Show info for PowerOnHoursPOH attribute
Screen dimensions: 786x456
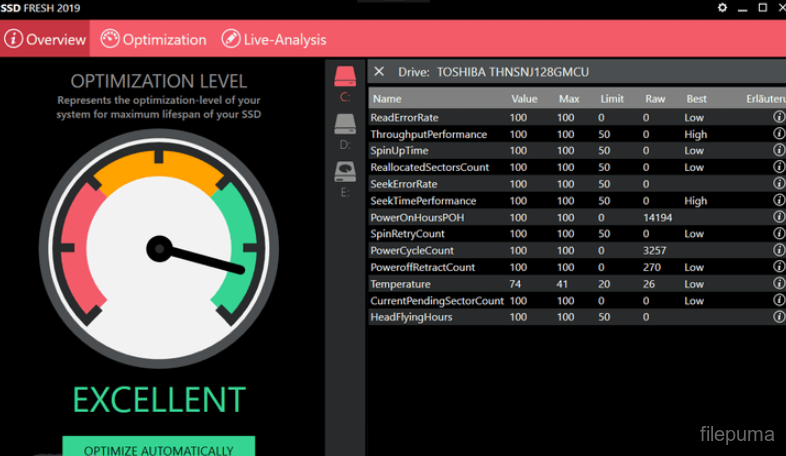(778, 217)
